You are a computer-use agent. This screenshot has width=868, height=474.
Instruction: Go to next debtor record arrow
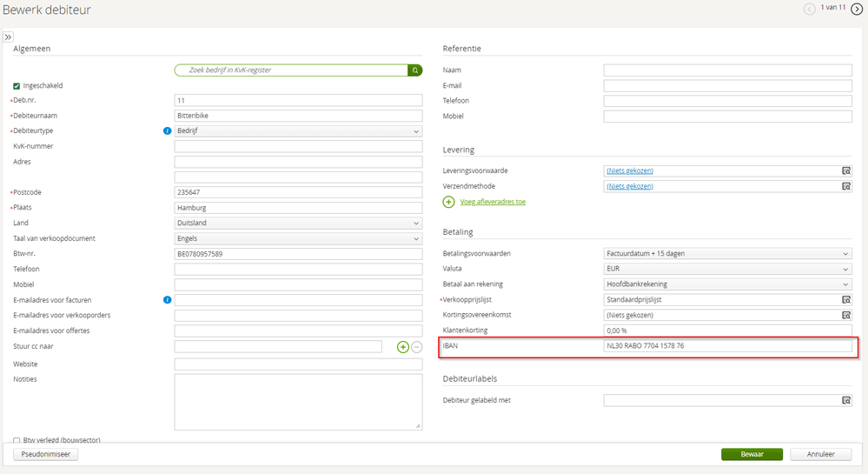pos(856,9)
